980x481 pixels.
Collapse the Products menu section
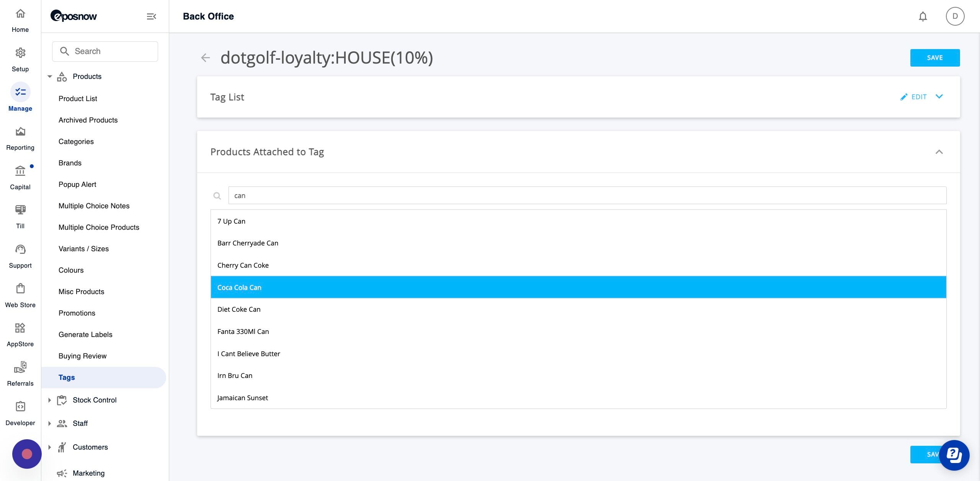[x=49, y=77]
